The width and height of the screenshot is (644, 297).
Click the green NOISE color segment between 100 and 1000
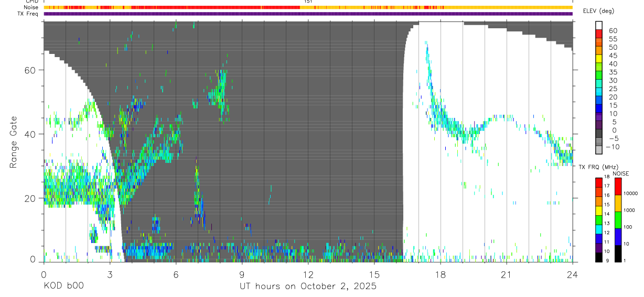click(x=618, y=219)
